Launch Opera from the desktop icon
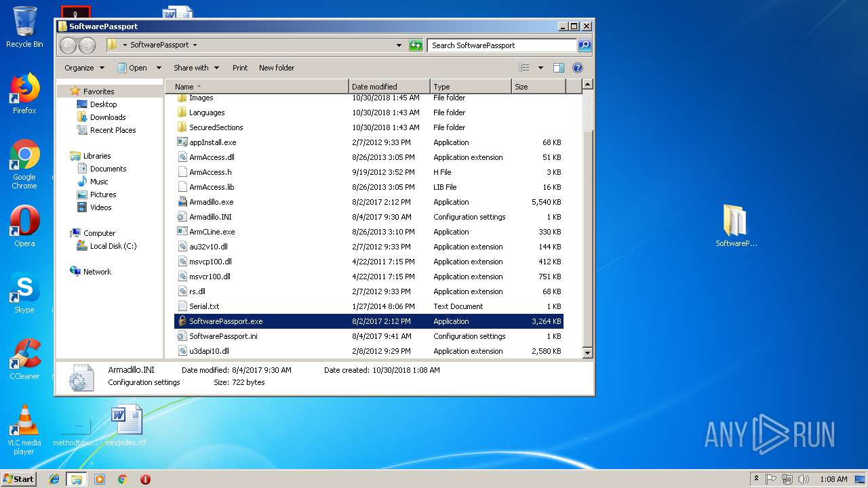868x488 pixels. coord(24,227)
